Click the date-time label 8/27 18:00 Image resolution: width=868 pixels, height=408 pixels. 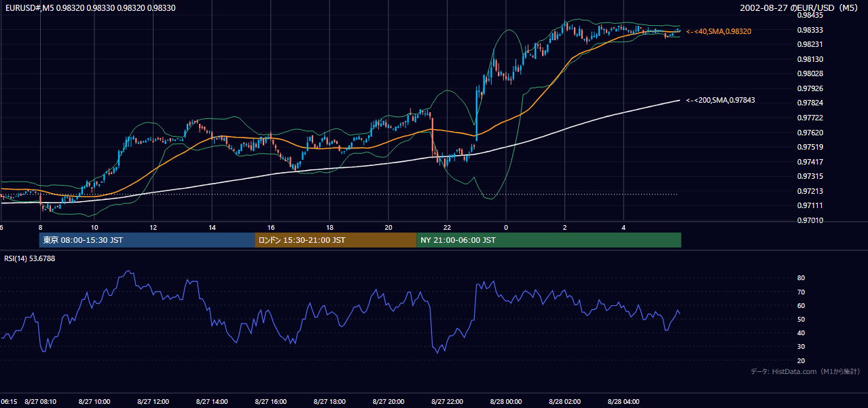pos(330,402)
